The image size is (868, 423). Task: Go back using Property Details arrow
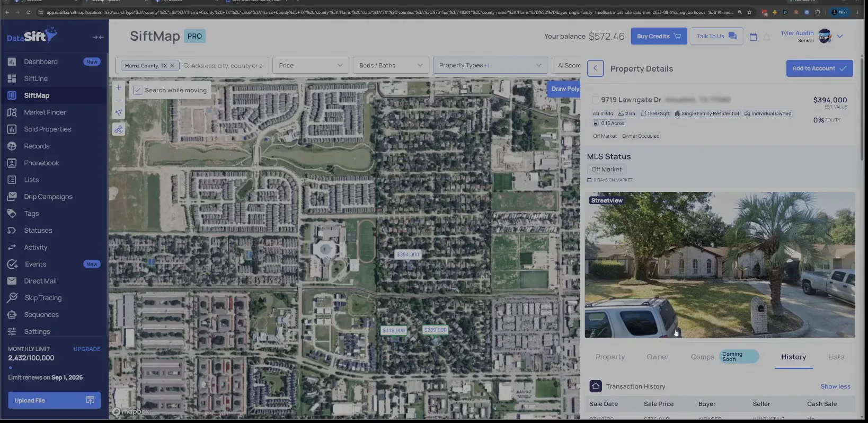coord(595,68)
